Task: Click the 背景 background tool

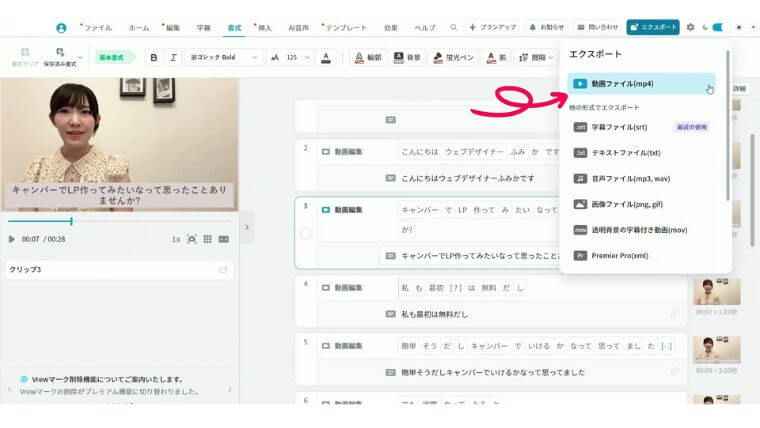Action: [407, 57]
